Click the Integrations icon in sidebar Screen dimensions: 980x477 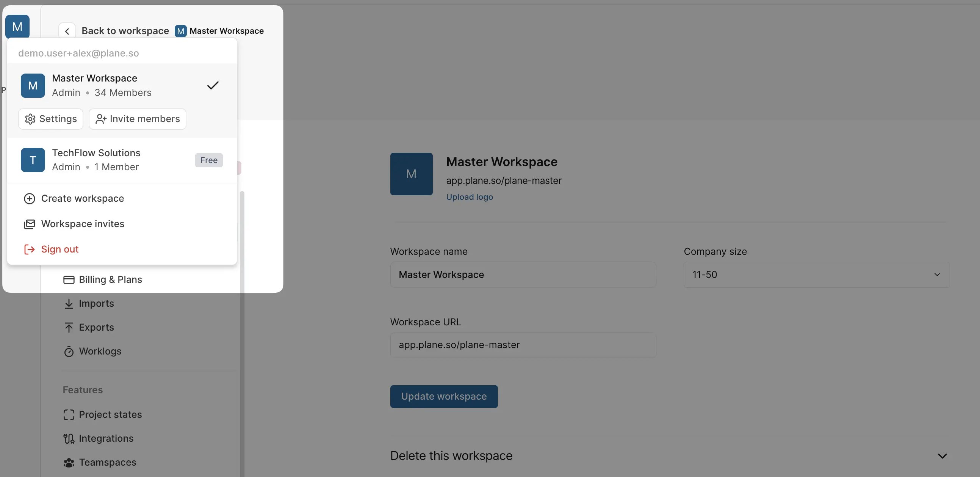[69, 439]
